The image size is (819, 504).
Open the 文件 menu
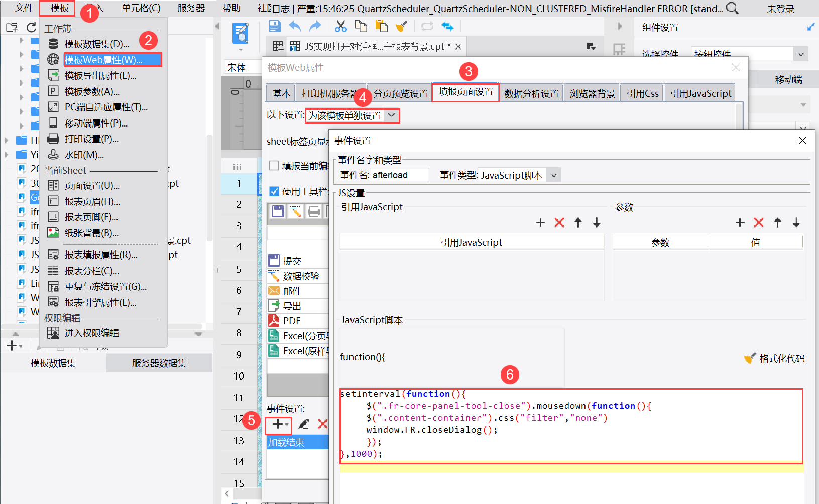click(24, 8)
